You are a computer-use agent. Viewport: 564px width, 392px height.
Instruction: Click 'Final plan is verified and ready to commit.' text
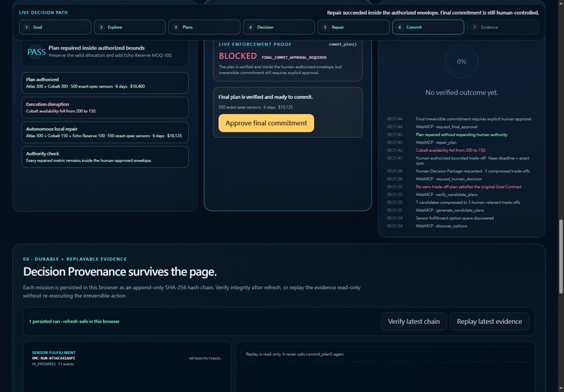tap(265, 97)
